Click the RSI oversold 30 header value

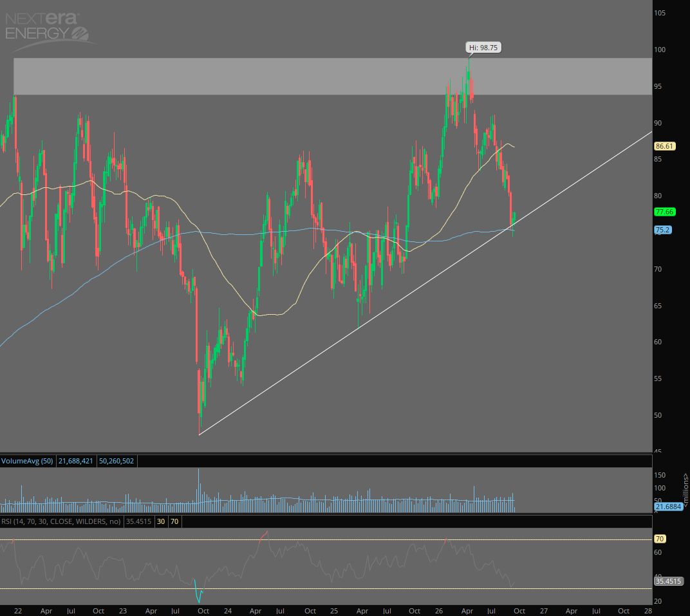pos(161,521)
